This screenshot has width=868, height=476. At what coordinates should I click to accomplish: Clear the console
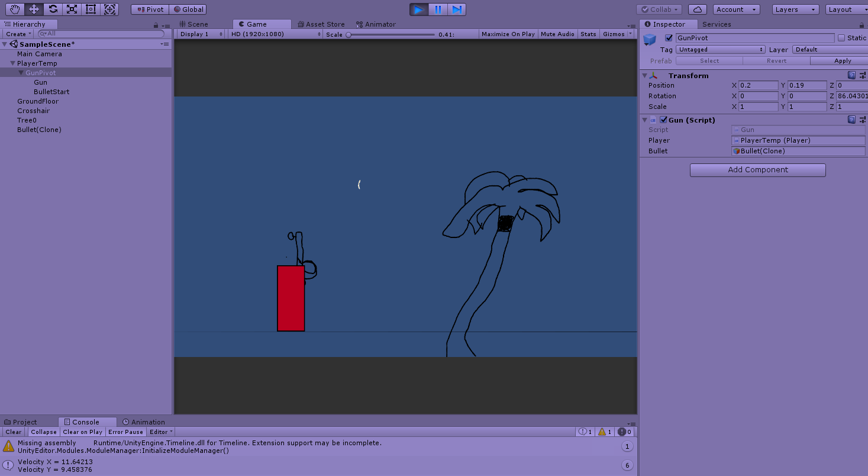13,432
